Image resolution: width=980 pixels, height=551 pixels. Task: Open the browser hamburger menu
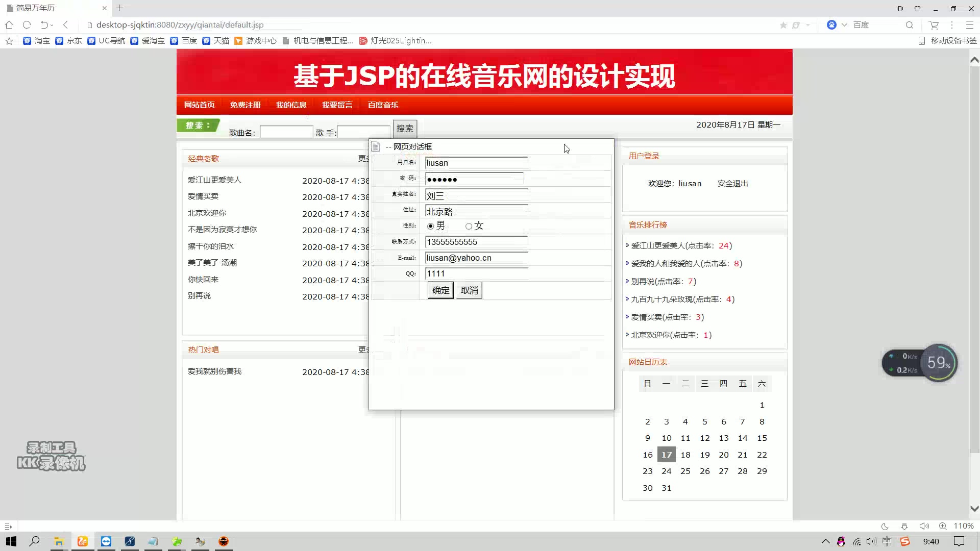(x=970, y=24)
